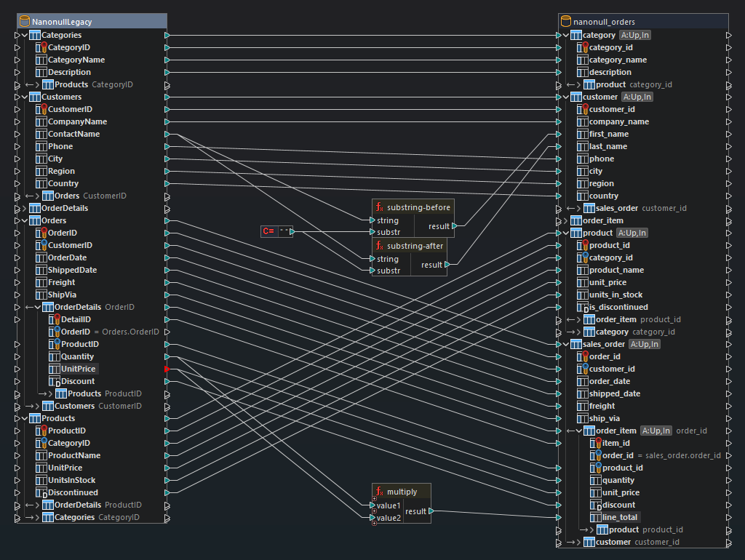
Task: Click the red UnitPrice output connector in OrderDetails
Action: point(167,369)
